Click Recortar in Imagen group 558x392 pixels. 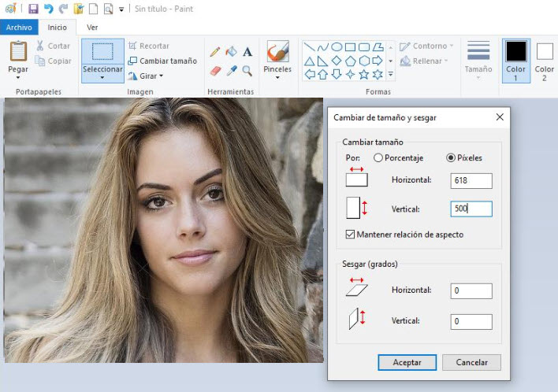148,46
